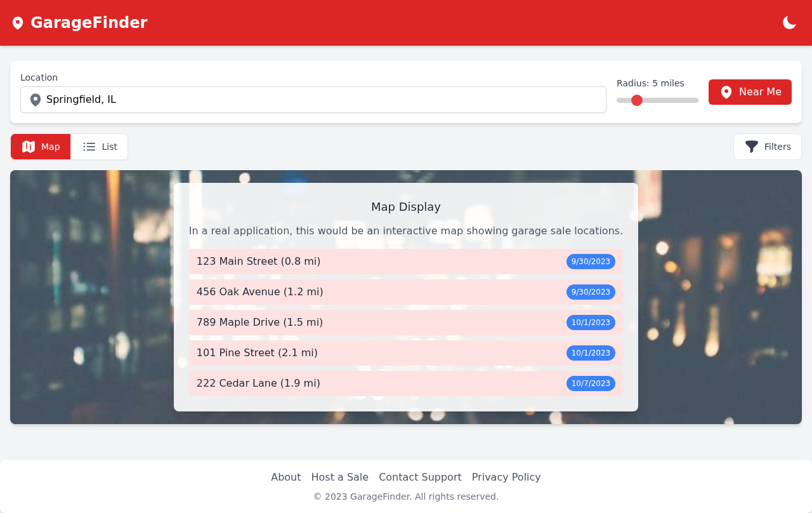The height and width of the screenshot is (513, 812).
Task: Open the Filters panel
Action: tap(767, 147)
